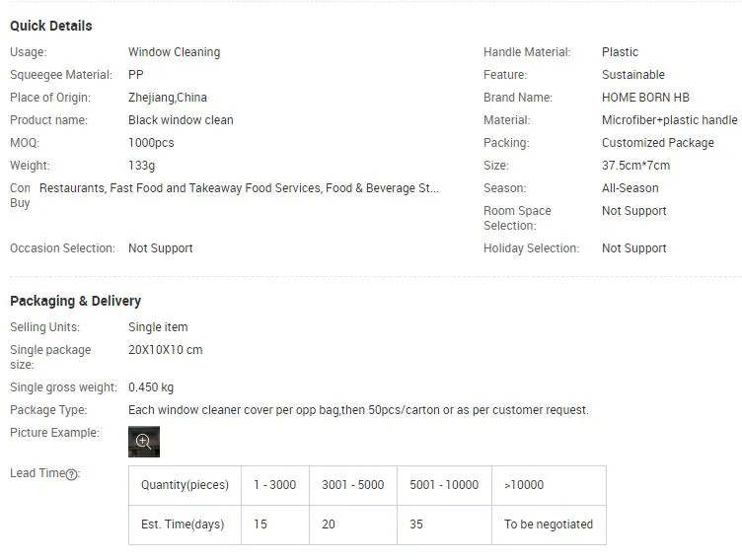Click the Lead Time help question mark
This screenshot has width=742, height=560.
pos(71,474)
